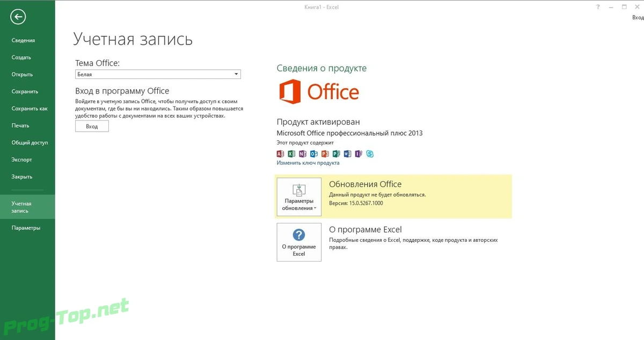Viewport: 644px width, 340px height.
Task: Click the Outlook product icon
Action: (x=314, y=154)
